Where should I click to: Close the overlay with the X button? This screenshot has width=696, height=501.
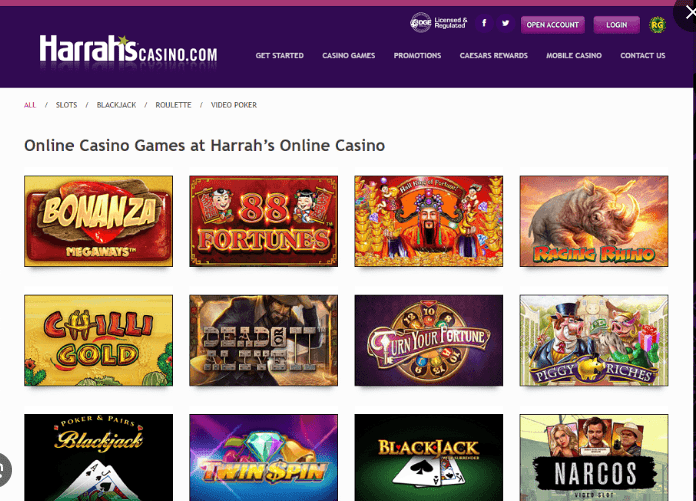point(690,13)
